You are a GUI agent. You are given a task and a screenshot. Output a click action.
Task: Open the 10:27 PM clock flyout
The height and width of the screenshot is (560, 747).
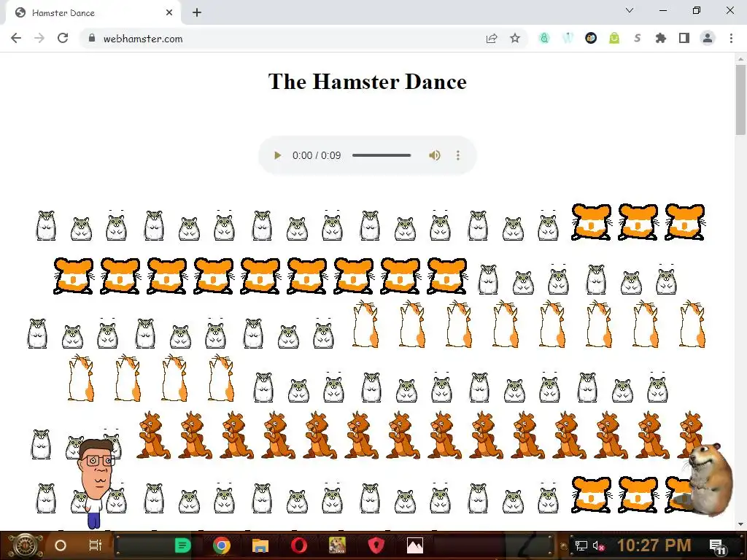[x=654, y=545]
